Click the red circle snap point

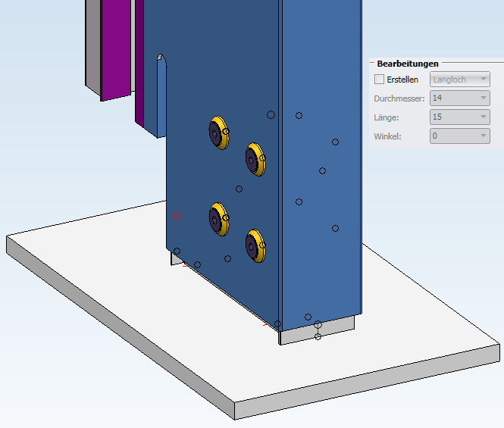click(x=177, y=216)
